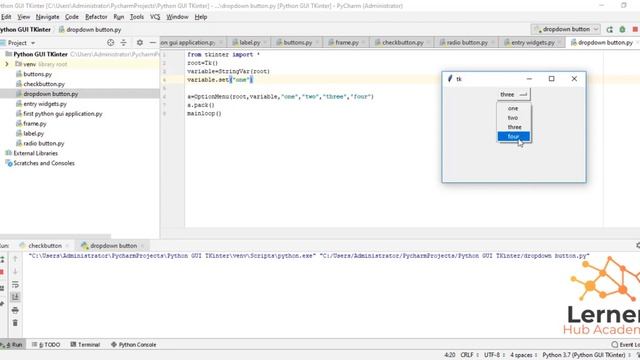
Task: Open the Run tool window button
Action: pyautogui.click(x=12, y=344)
